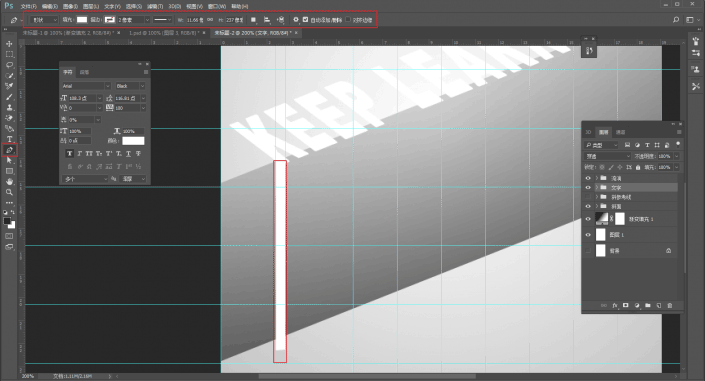
Task: Show the hidden third layer group
Action: pos(588,197)
